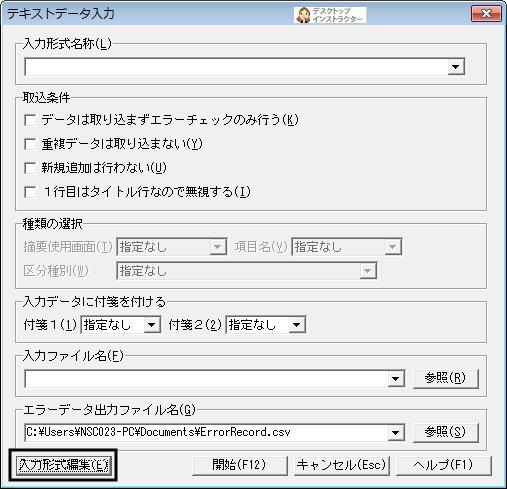507x489 pixels.
Task: Click the キャンセル(Esc) button
Action: (x=342, y=465)
